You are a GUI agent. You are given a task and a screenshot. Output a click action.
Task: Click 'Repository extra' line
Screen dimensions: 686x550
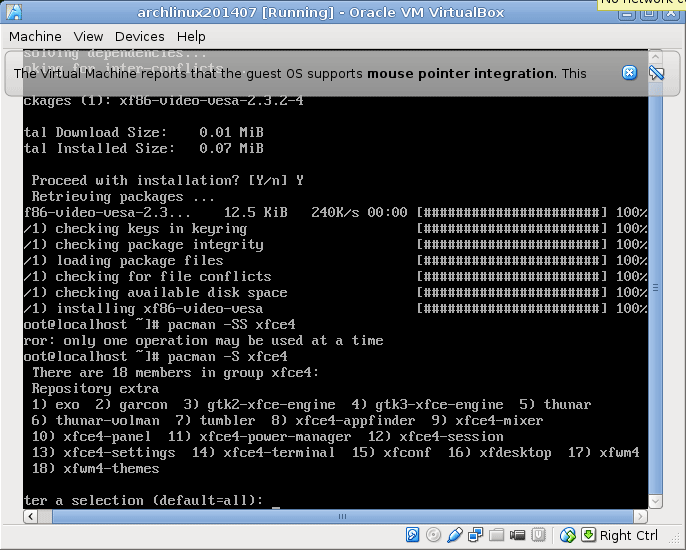click(95, 389)
